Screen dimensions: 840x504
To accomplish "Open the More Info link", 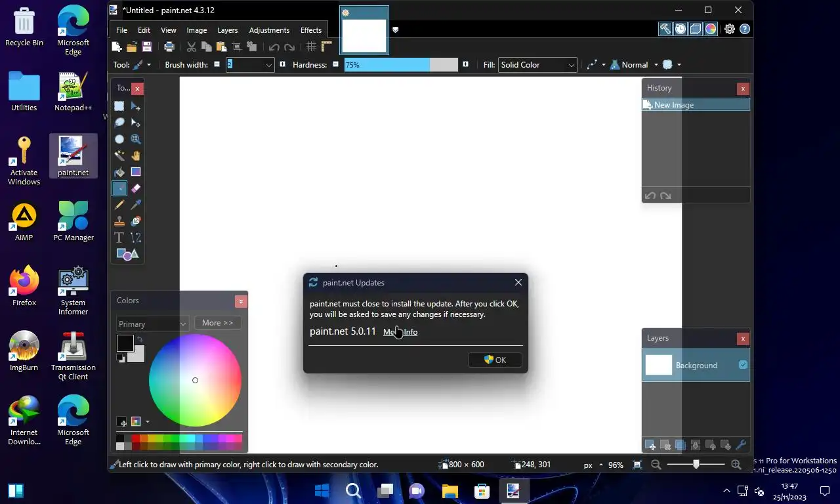I will [x=400, y=332].
